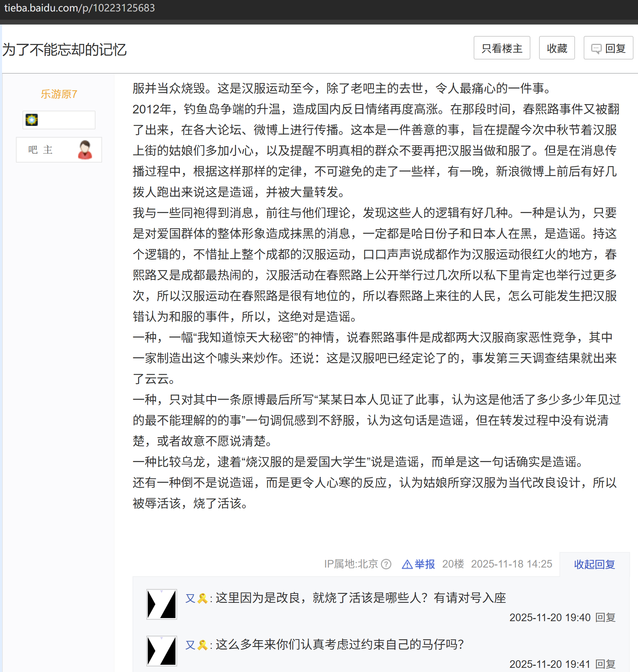The height and width of the screenshot is (672, 638).
Task: Click the question mark help icon beside IP属地
Action: pyautogui.click(x=386, y=564)
